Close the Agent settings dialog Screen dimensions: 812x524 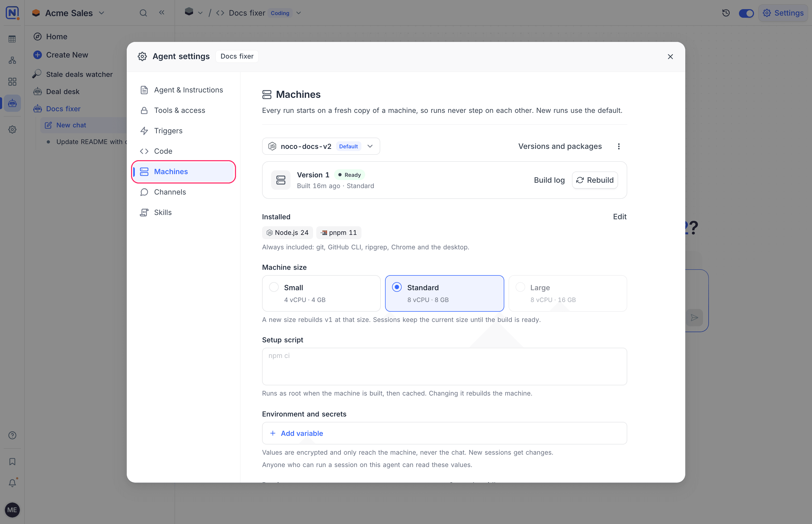tap(670, 56)
